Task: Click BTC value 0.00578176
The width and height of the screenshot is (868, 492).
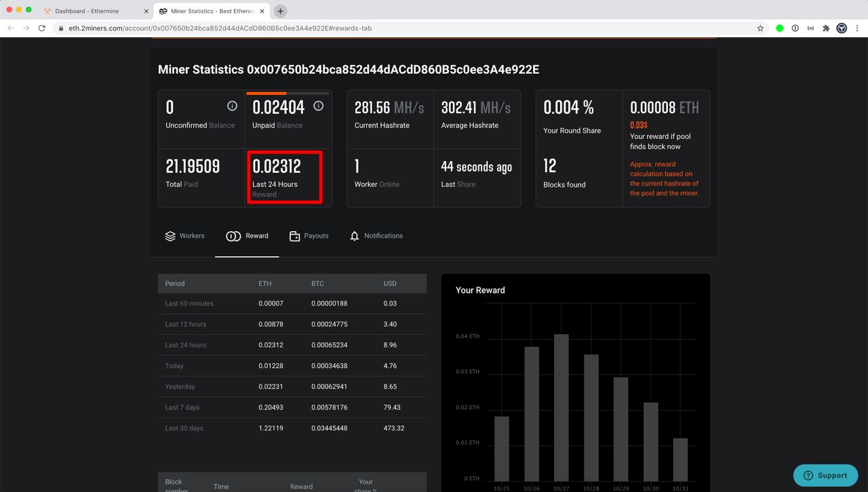Action: tap(329, 407)
